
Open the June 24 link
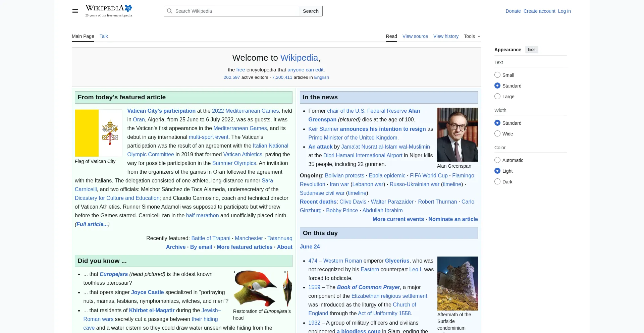[x=310, y=246]
